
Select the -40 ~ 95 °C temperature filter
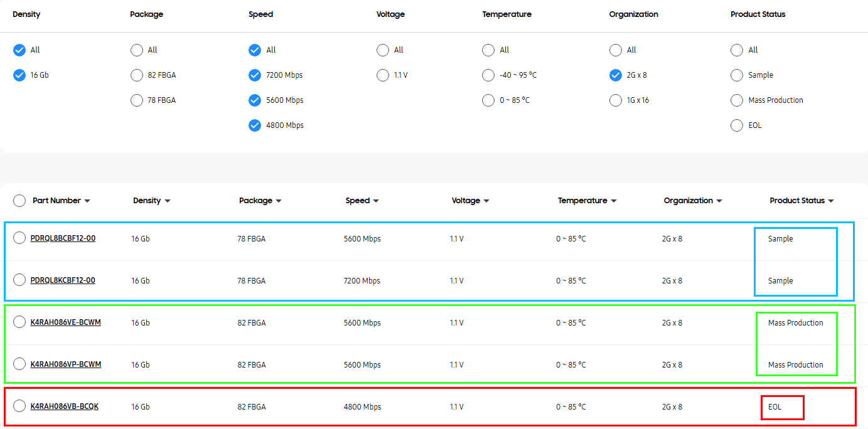click(x=488, y=75)
